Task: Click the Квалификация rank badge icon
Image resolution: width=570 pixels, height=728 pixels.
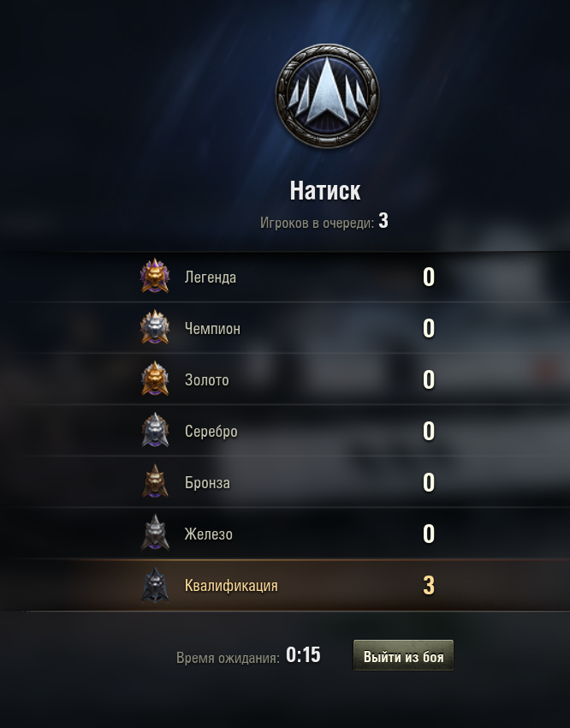Action: click(x=155, y=585)
